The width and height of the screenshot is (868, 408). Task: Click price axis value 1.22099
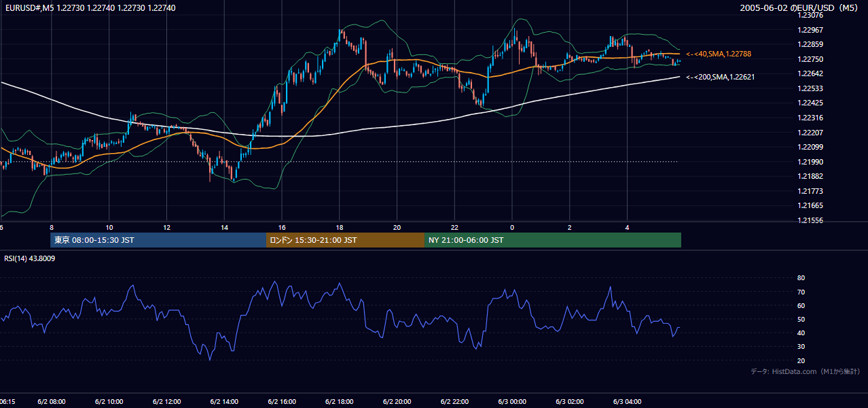click(809, 147)
